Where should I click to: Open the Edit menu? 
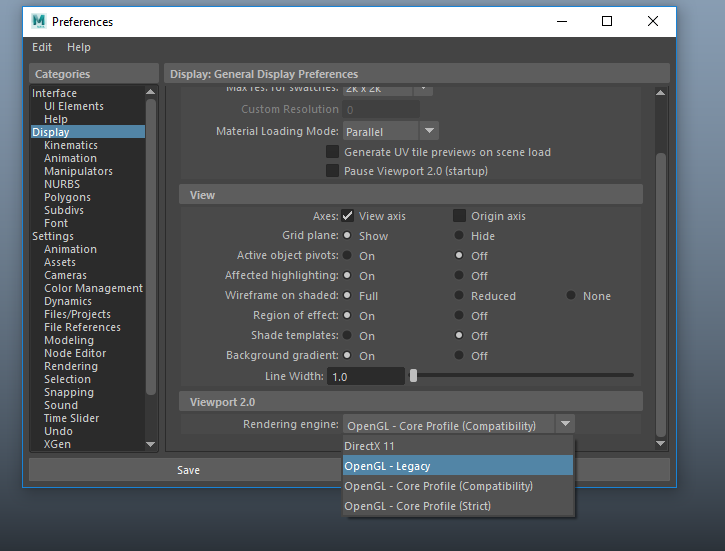point(42,47)
